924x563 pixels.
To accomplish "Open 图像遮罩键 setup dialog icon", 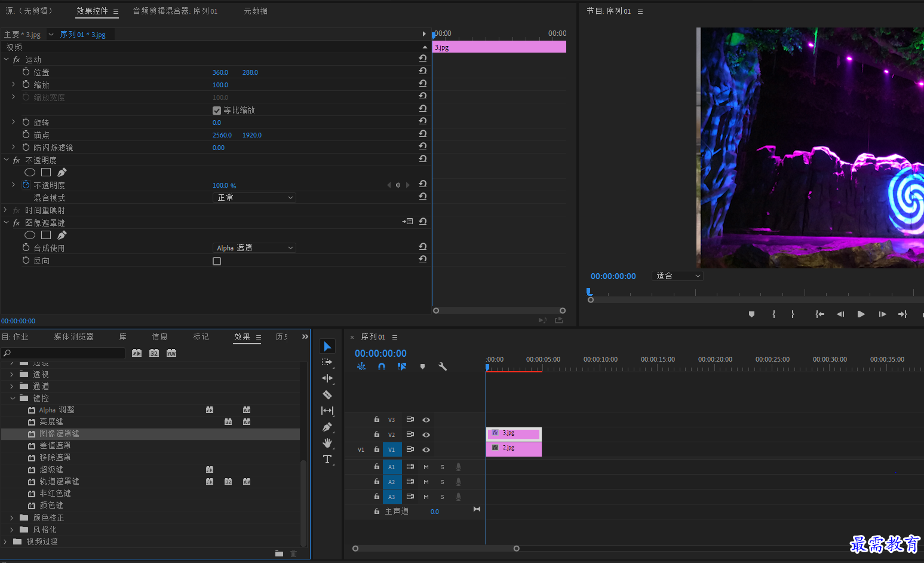I will (409, 221).
